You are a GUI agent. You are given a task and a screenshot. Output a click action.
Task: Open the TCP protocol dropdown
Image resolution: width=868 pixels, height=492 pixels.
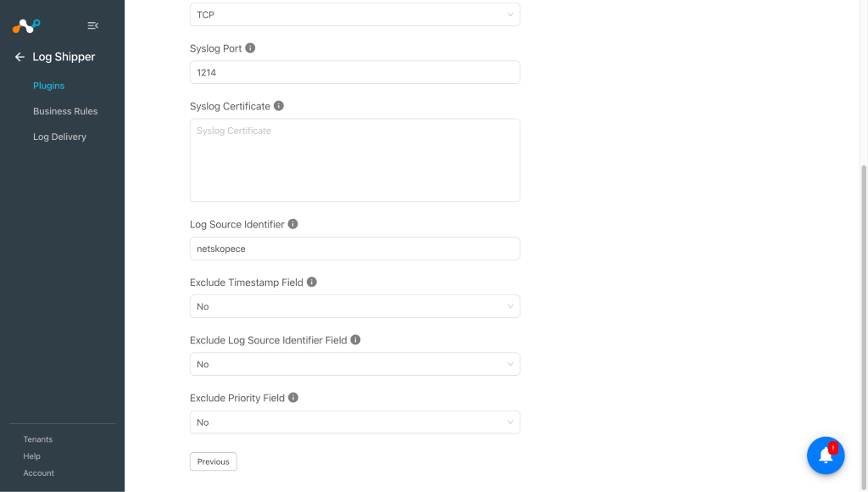355,14
